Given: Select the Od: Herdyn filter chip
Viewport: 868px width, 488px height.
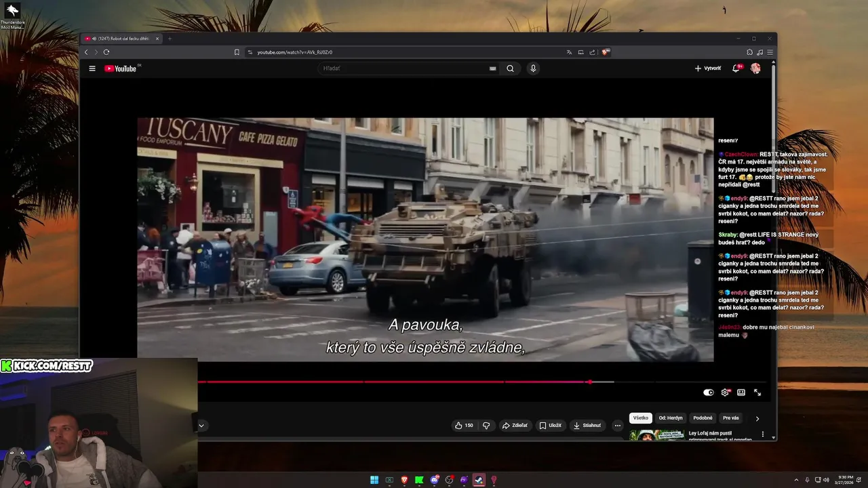Looking at the screenshot, I should point(671,418).
